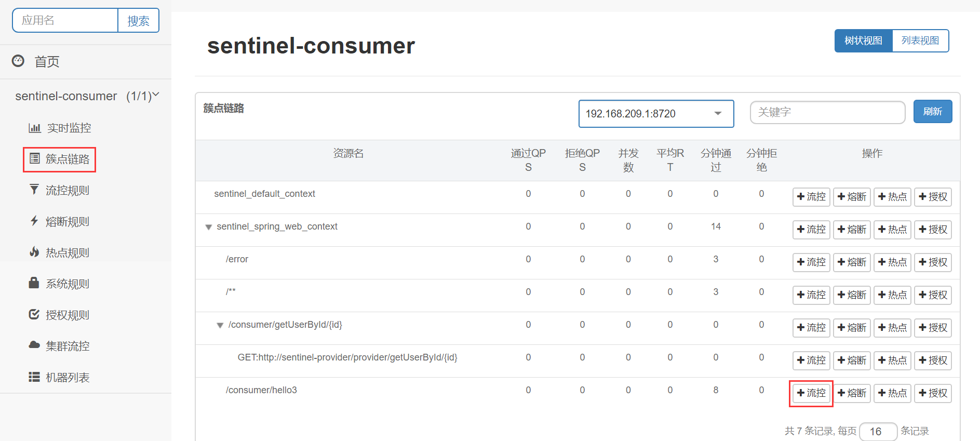
Task: Focus the 关键字 keyword filter field
Action: (827, 112)
